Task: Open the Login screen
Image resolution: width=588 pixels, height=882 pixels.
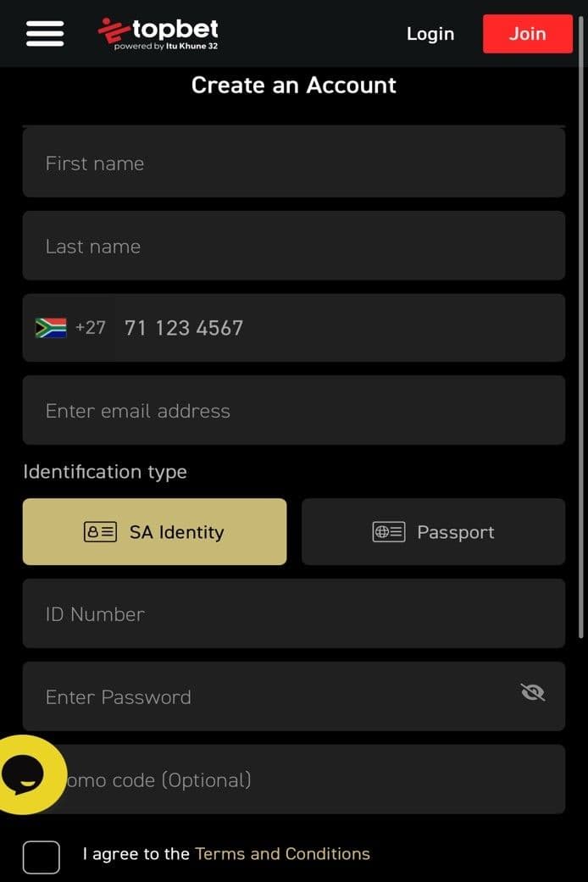Action: coord(430,34)
